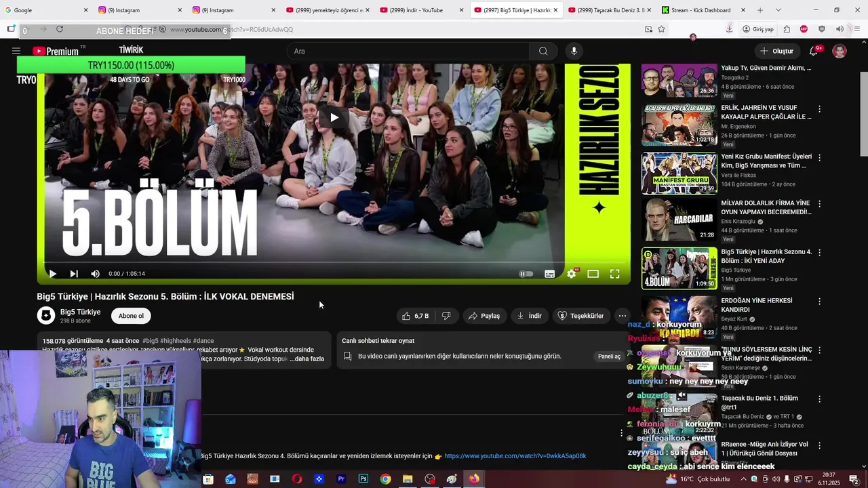Mute the video player volume

click(x=96, y=274)
